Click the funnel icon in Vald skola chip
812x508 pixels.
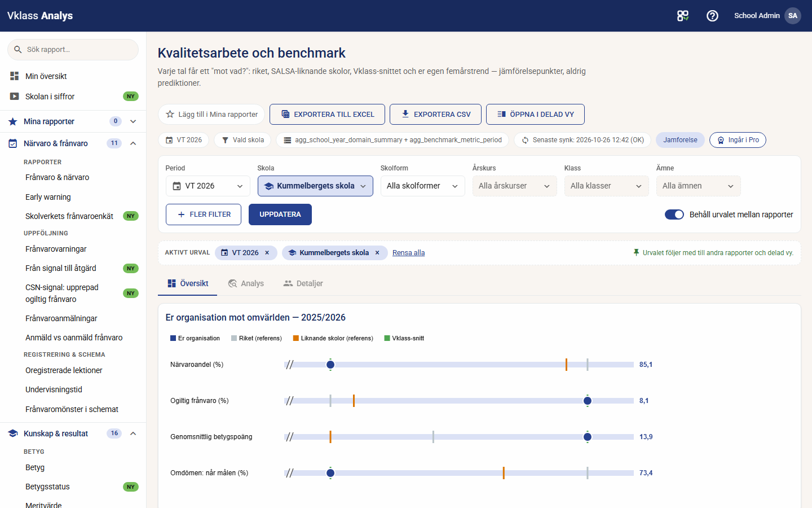pyautogui.click(x=225, y=140)
